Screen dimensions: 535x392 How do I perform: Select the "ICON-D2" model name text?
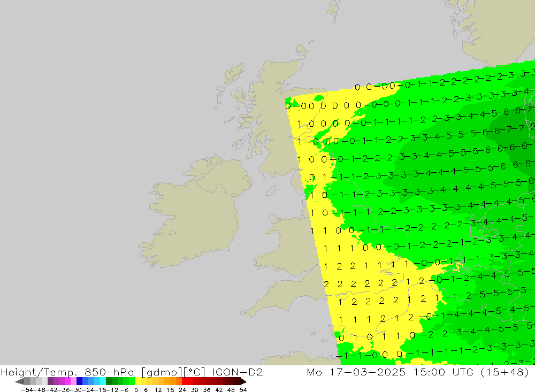(238, 372)
